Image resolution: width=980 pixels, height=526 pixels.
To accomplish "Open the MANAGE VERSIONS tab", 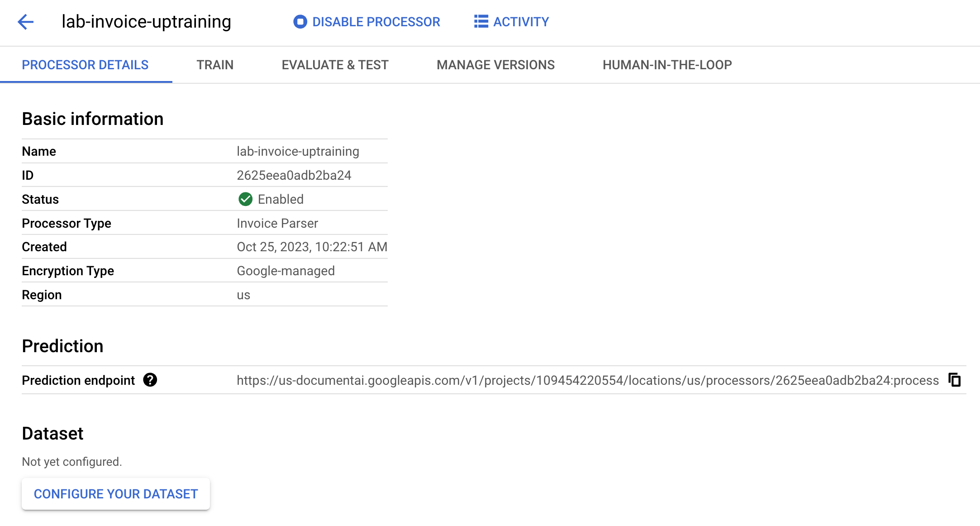I will 495,65.
